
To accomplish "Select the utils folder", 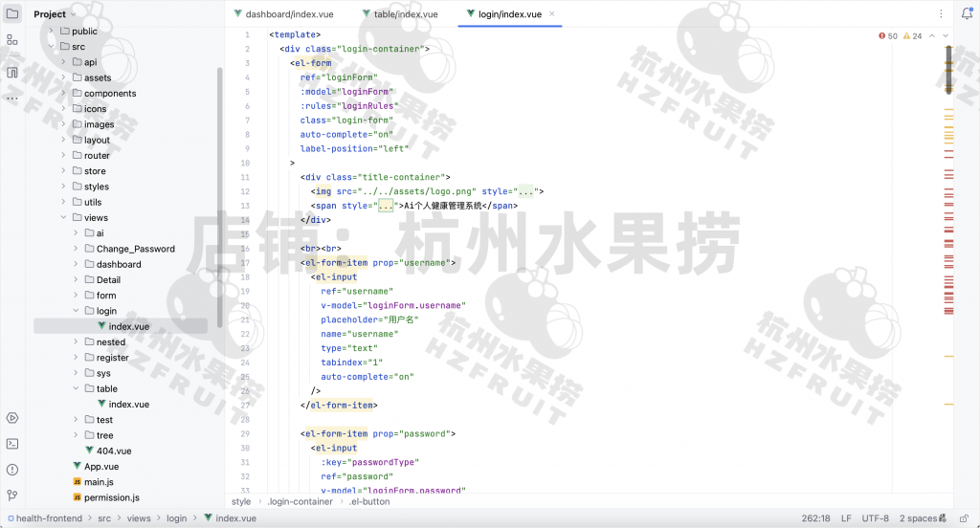I will (x=93, y=202).
